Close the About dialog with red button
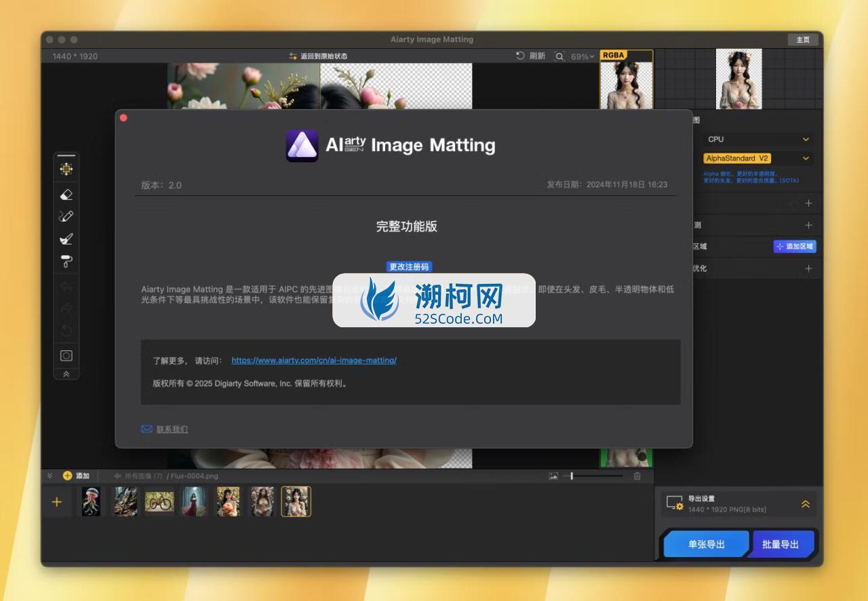Image resolution: width=868 pixels, height=601 pixels. click(123, 118)
